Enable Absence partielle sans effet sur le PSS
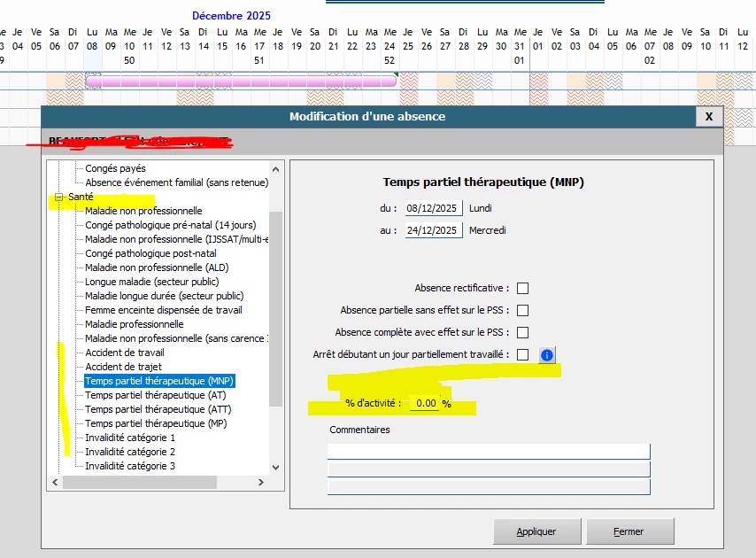The image size is (756, 558). (x=522, y=311)
